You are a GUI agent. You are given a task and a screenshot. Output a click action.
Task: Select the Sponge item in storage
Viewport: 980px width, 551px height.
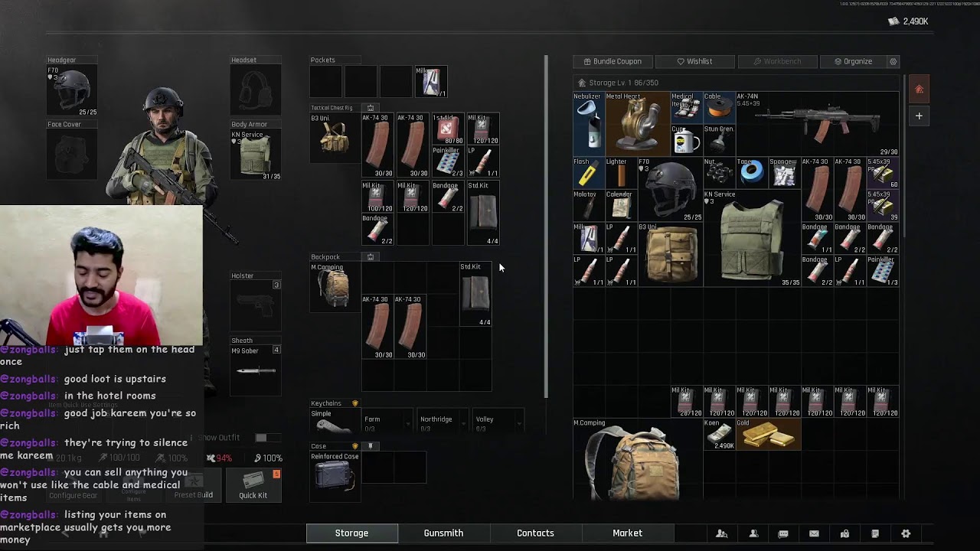click(x=783, y=173)
